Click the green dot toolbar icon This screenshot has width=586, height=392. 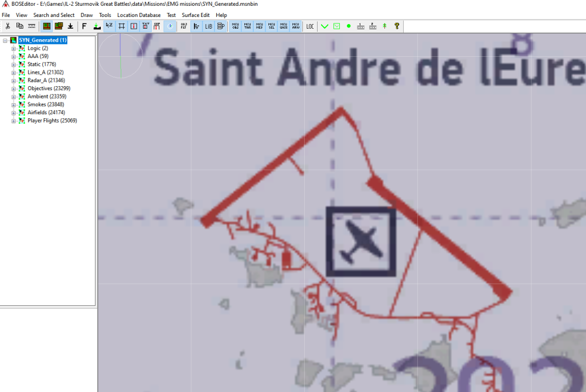click(x=349, y=26)
